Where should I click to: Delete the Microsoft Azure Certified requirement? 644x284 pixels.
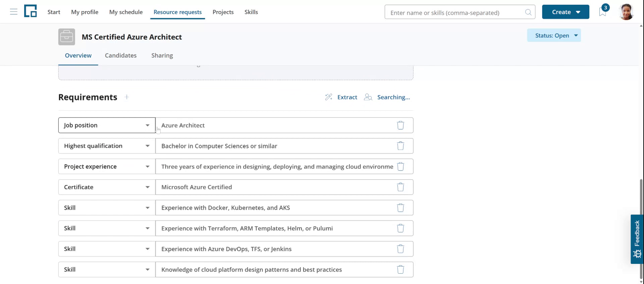point(400,187)
